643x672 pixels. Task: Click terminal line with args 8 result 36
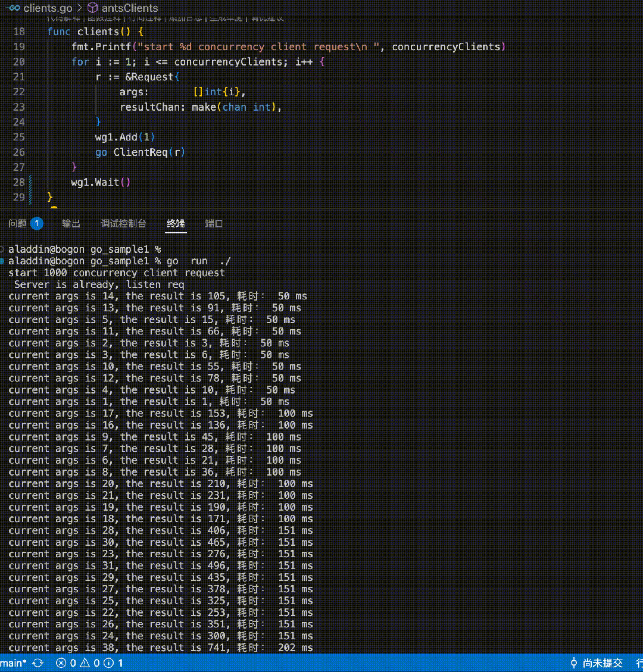[x=155, y=472]
